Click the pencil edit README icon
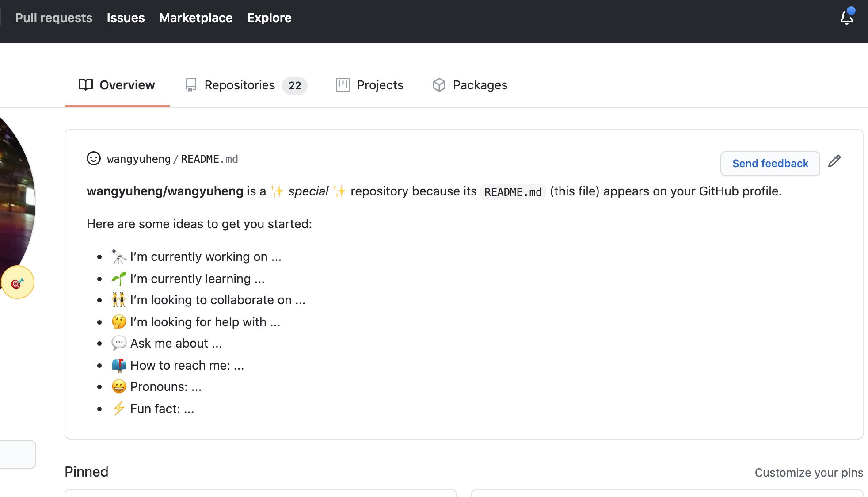The image size is (868, 497). point(834,161)
